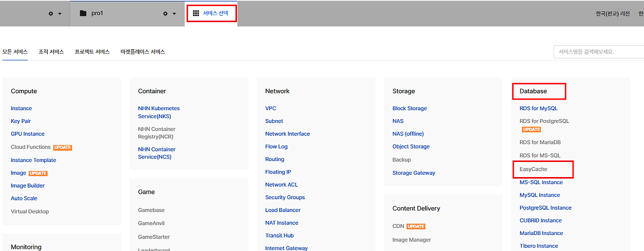Image resolution: width=644 pixels, height=251 pixels.
Task: Open Image Builder service
Action: 28,186
